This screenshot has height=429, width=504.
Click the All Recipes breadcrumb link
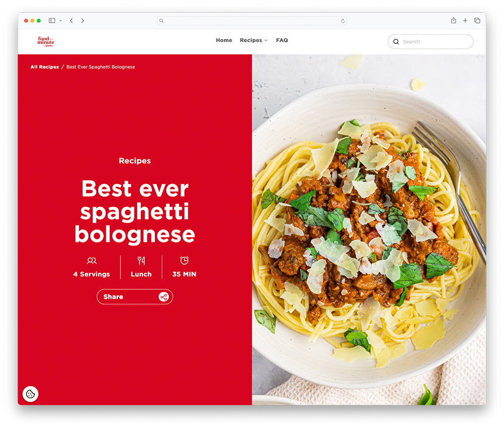click(x=45, y=67)
